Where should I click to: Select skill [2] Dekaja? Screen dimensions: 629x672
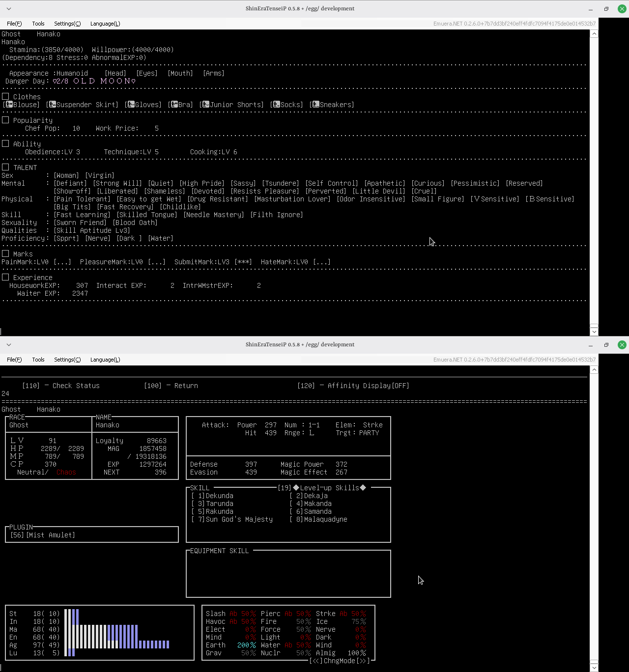308,496
